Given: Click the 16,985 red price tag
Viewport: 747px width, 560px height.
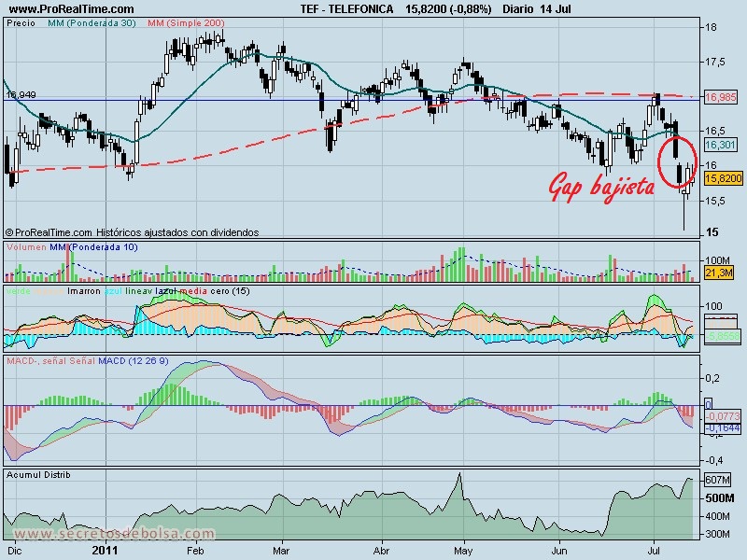Looking at the screenshot, I should coord(720,97).
